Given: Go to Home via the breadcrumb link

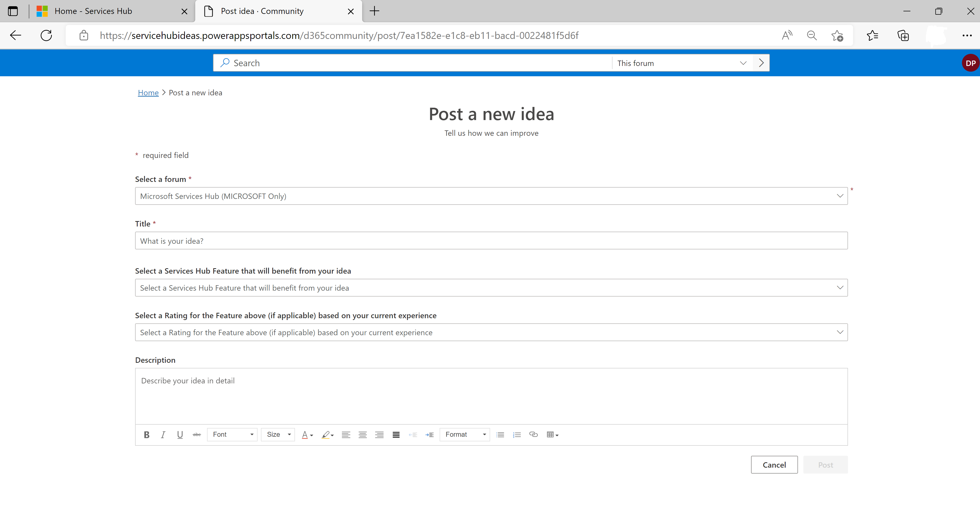Looking at the screenshot, I should (148, 93).
